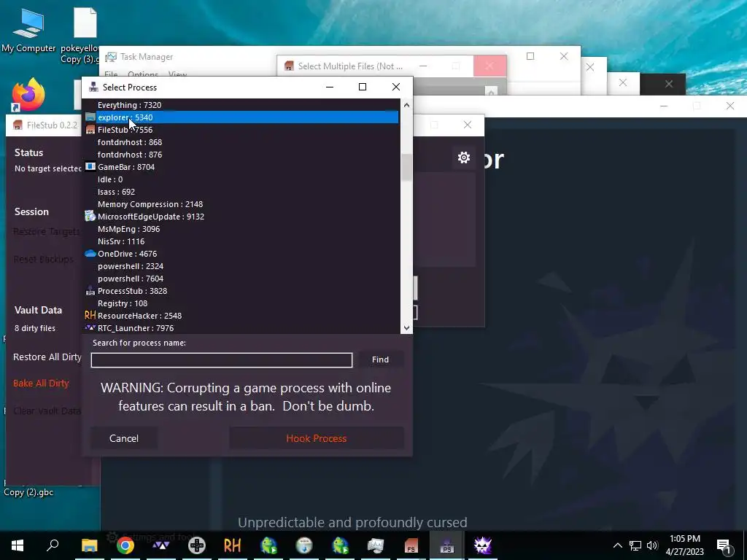
Task: Open Firefox desktop shortcut
Action: [x=28, y=94]
